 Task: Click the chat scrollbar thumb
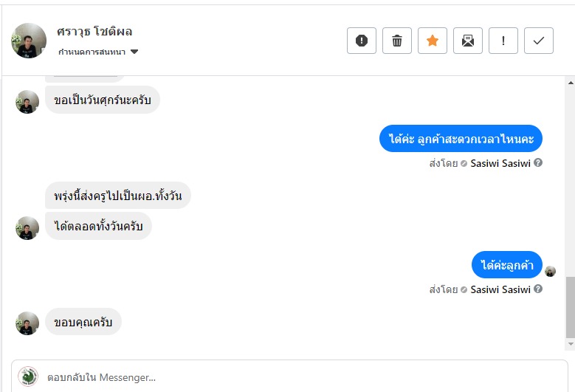(569, 306)
